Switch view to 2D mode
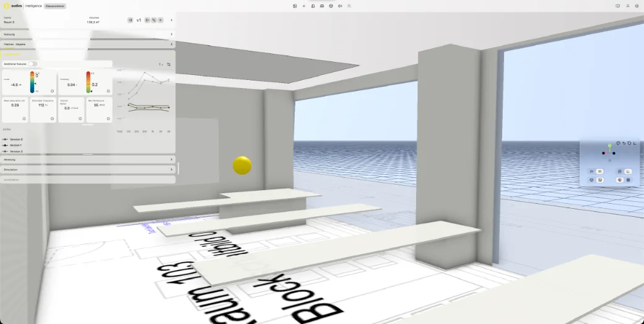 tap(591, 172)
